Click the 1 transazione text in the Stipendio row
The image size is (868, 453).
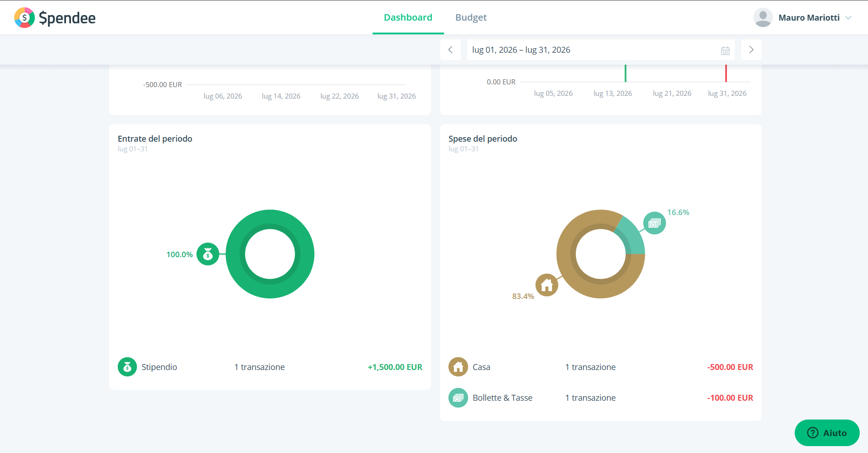pyautogui.click(x=260, y=367)
